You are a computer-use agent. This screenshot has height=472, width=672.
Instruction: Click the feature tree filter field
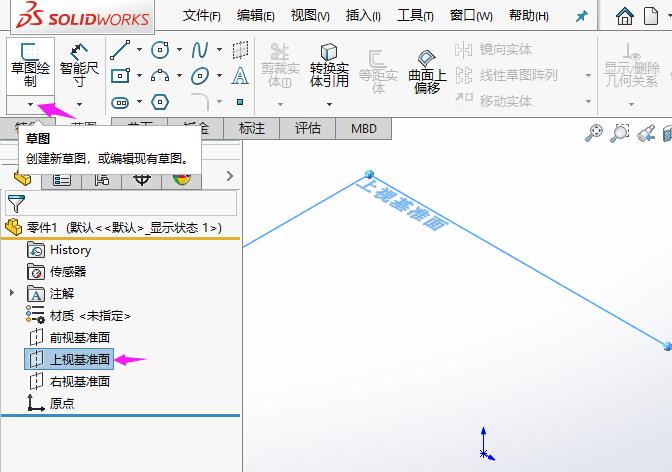click(121, 203)
